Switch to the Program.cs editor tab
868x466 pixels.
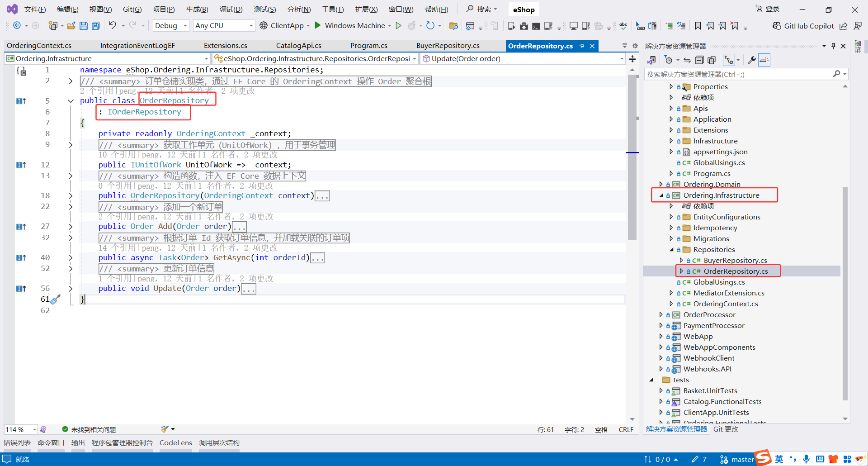click(369, 46)
